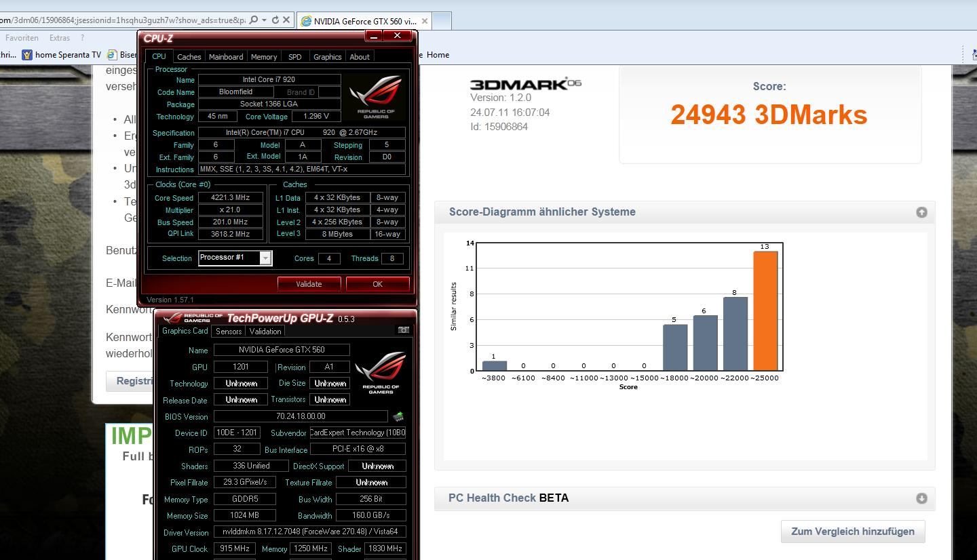Click the Validate button in CPU-Z

click(x=309, y=284)
